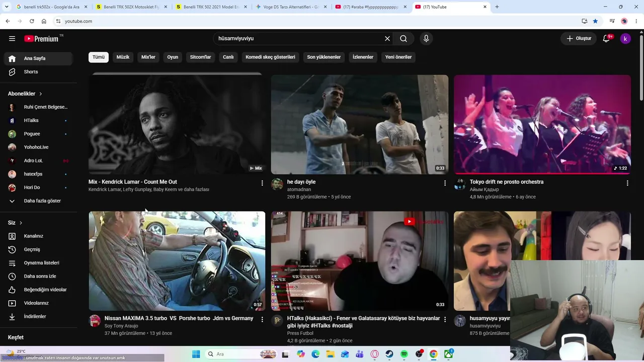The image size is (644, 362).
Task: Open the Soy Tony Araujo channel avatar
Action: [x=95, y=321]
